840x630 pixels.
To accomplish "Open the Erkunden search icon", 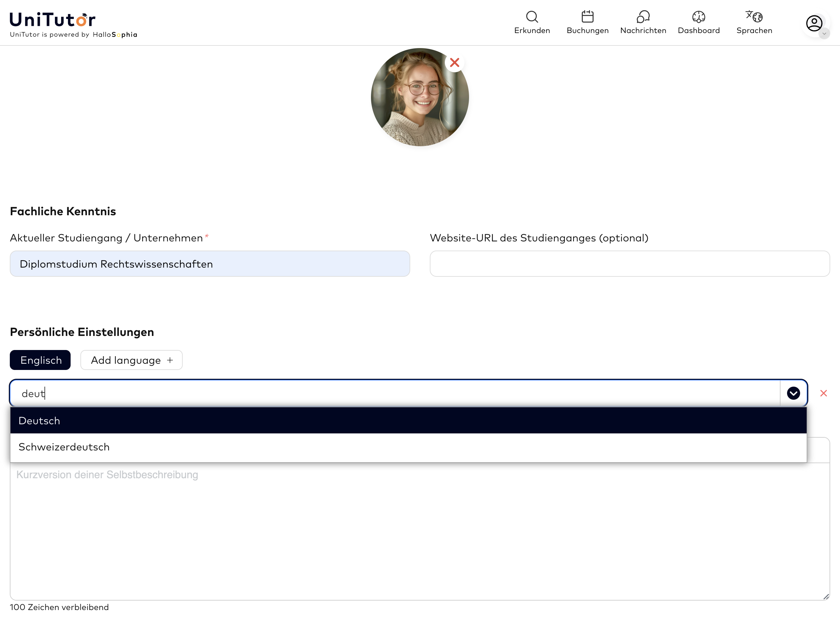I will pyautogui.click(x=532, y=17).
